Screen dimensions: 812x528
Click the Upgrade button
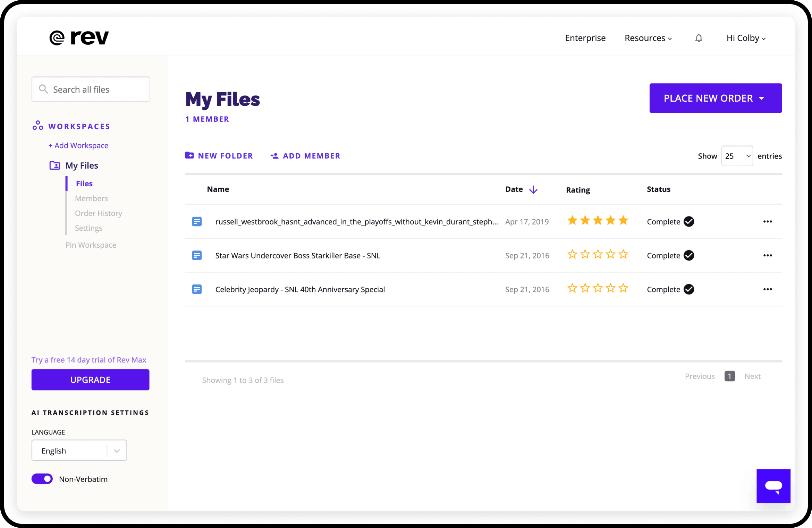coord(91,380)
